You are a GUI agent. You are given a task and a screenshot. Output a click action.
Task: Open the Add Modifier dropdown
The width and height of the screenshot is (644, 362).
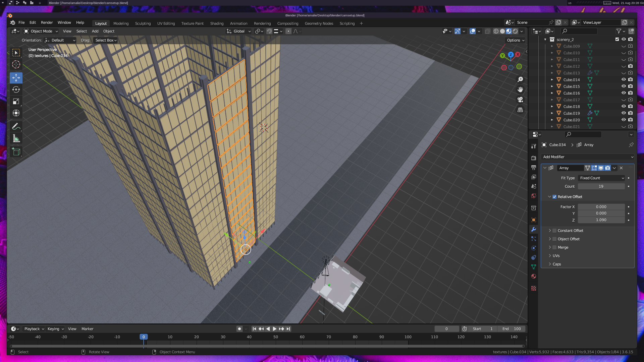pyautogui.click(x=588, y=157)
